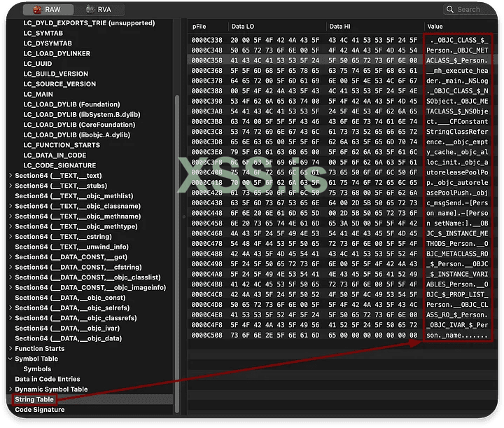Image resolution: width=504 pixels, height=428 pixels.
Task: Select the LC_FUNCTION_STARTS load command
Action: click(62, 145)
